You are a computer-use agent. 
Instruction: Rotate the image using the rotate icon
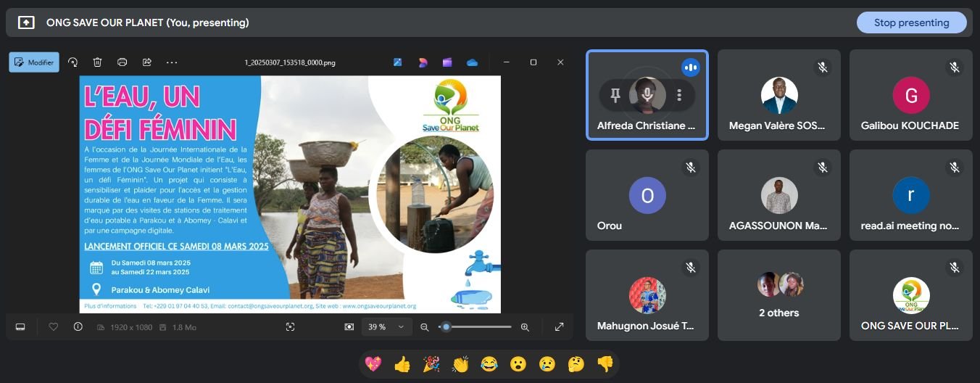pos(72,62)
